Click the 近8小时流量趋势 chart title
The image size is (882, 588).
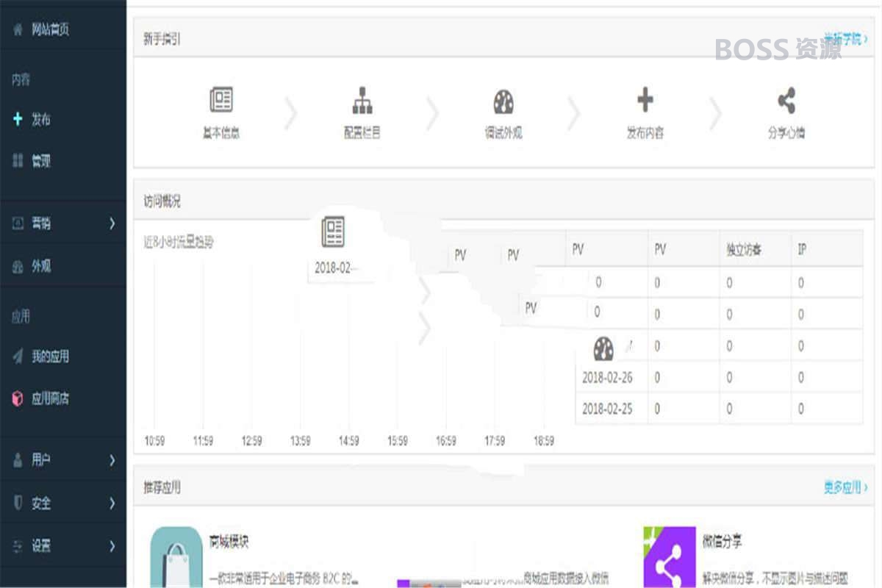tap(179, 241)
